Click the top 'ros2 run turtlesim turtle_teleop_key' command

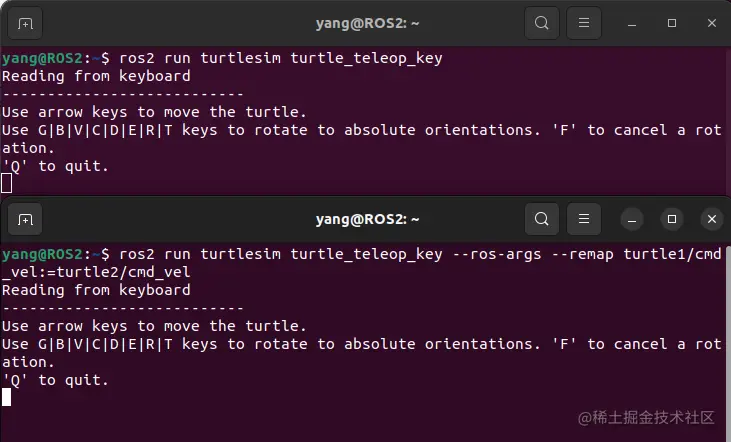click(280, 58)
